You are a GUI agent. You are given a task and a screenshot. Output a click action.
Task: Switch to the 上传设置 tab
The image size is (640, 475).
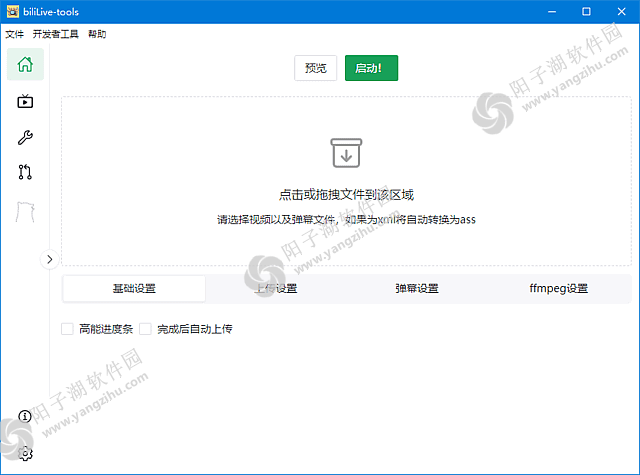pyautogui.click(x=276, y=289)
